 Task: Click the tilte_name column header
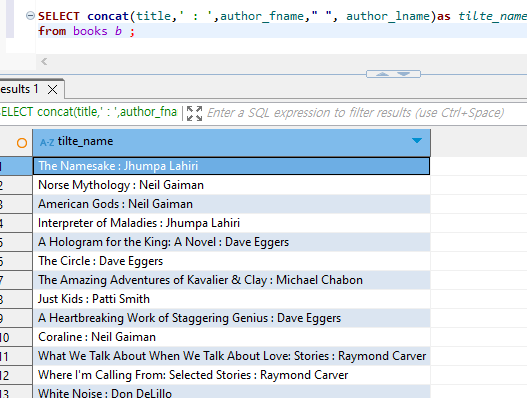point(231,142)
